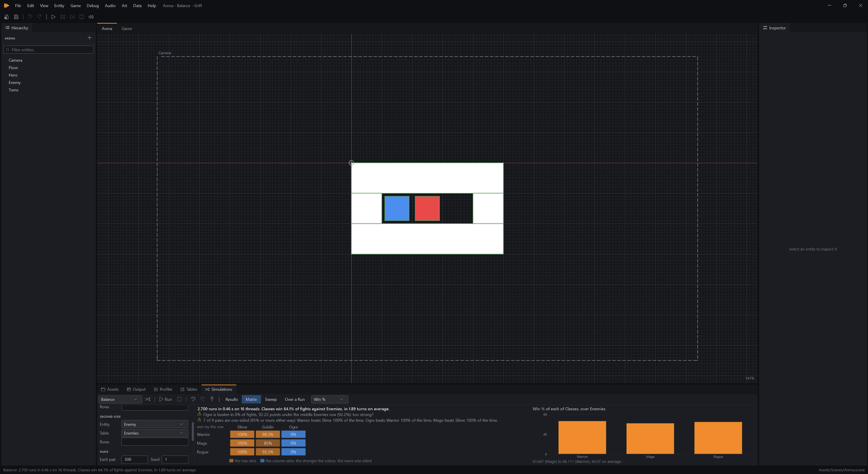Viewport: 868px width, 474px height.
Task: Click the shuffle icon beside the Balance dropdown
Action: pos(148,399)
